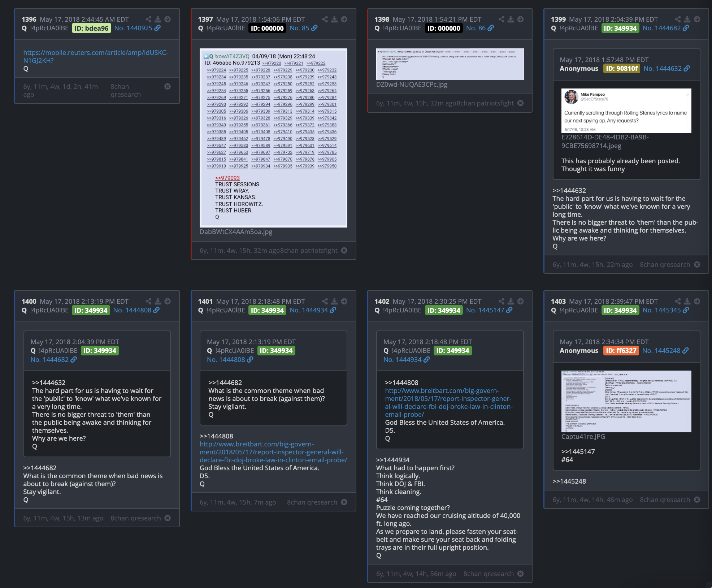The width and height of the screenshot is (712, 588).
Task: Click circled x icon in post 1397 footer
Action: coord(344,251)
